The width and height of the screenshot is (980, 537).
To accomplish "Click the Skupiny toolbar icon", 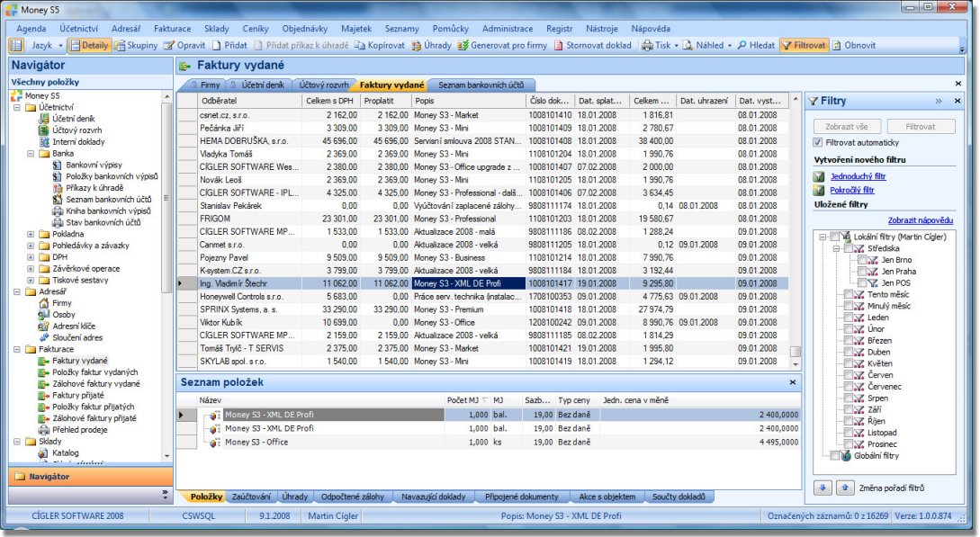I will tap(120, 45).
